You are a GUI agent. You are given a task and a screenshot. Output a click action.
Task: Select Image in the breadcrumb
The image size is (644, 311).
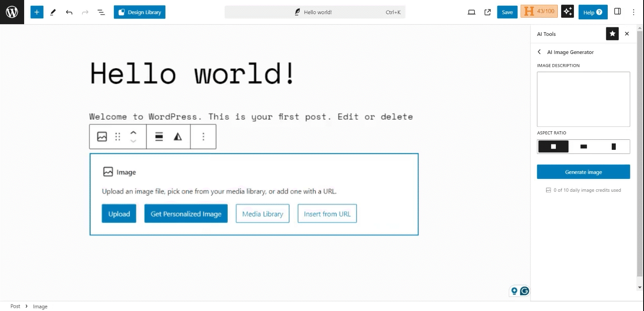click(x=40, y=307)
